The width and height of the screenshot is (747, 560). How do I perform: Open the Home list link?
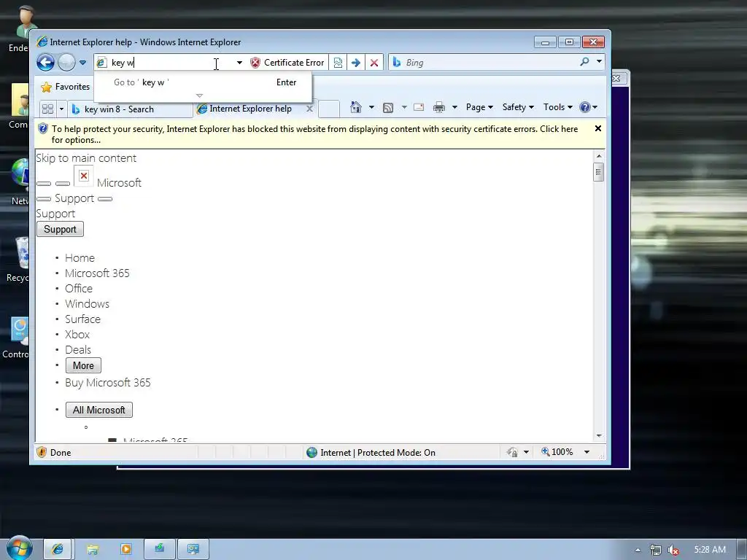(x=80, y=258)
